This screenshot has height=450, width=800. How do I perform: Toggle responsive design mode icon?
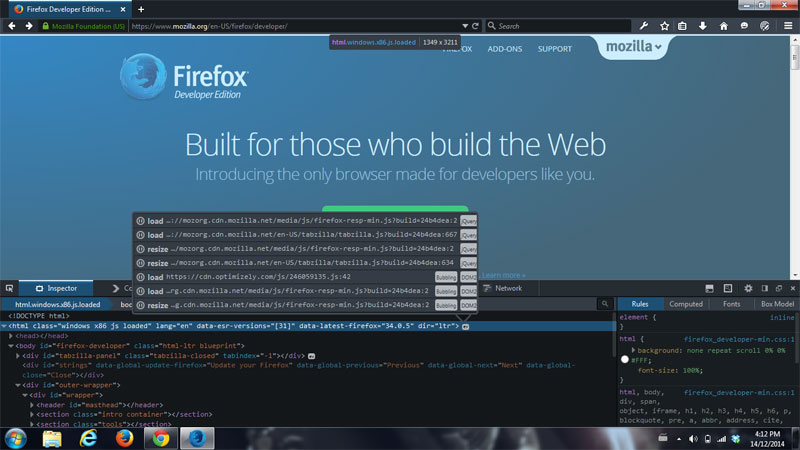(x=728, y=288)
